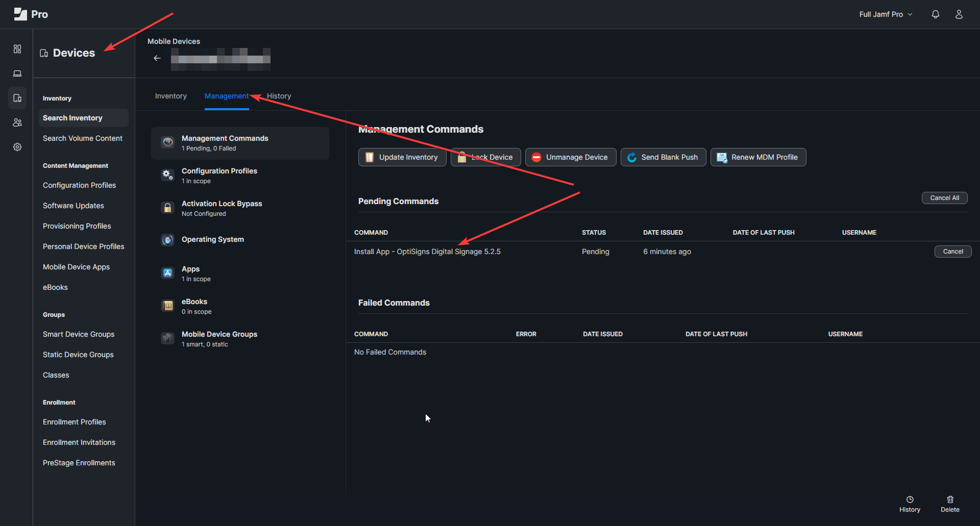Click the back arrow next to device name
Viewport: 980px width, 526px height.
pyautogui.click(x=157, y=58)
